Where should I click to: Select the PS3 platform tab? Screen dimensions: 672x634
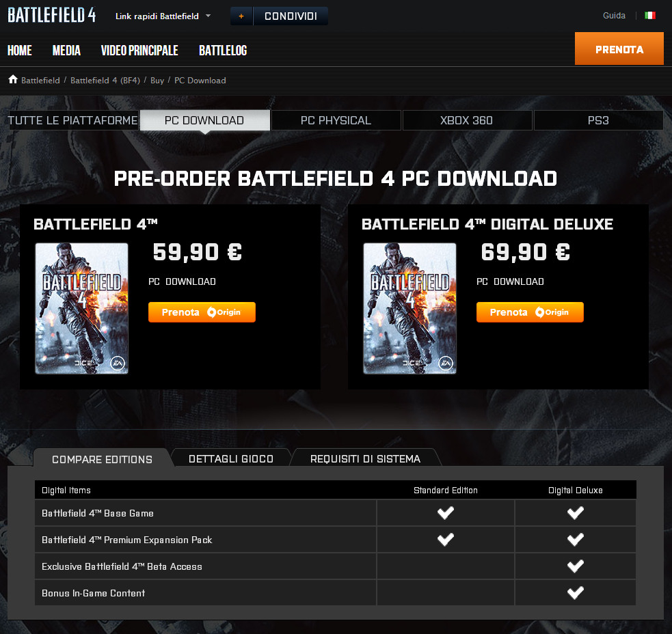[598, 120]
